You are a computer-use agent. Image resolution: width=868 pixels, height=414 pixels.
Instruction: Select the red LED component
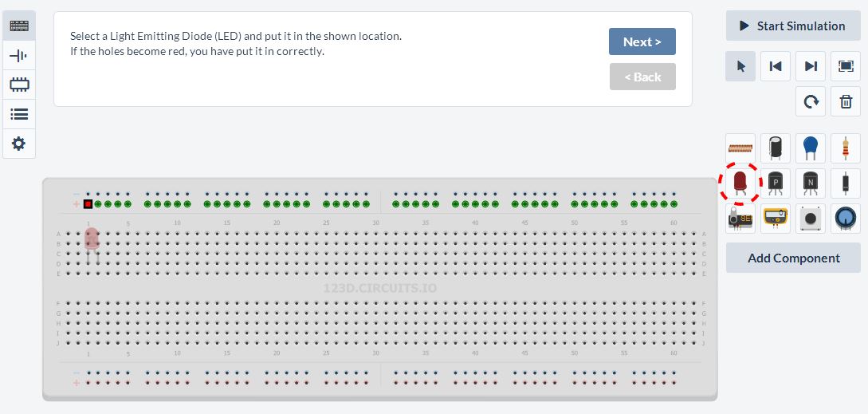coord(740,183)
